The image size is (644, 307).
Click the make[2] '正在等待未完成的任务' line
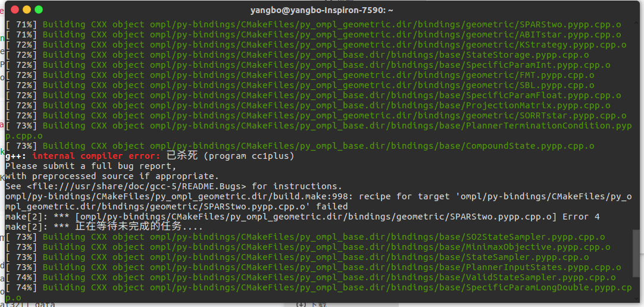pyautogui.click(x=104, y=227)
